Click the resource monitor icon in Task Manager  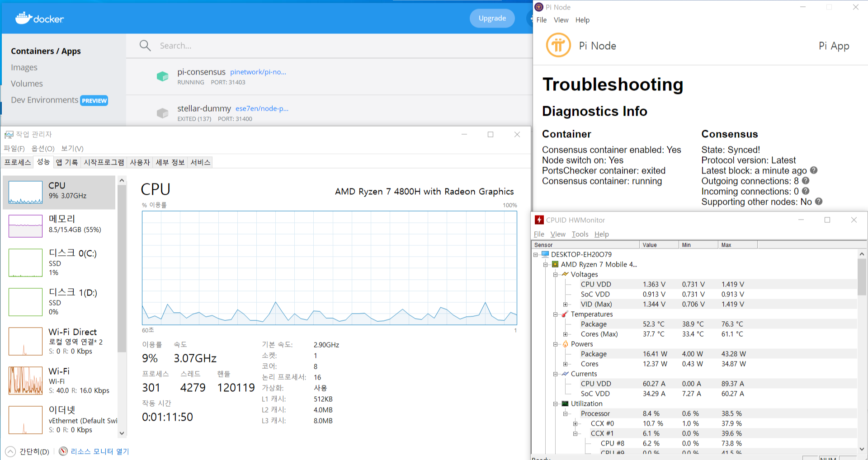(x=63, y=451)
